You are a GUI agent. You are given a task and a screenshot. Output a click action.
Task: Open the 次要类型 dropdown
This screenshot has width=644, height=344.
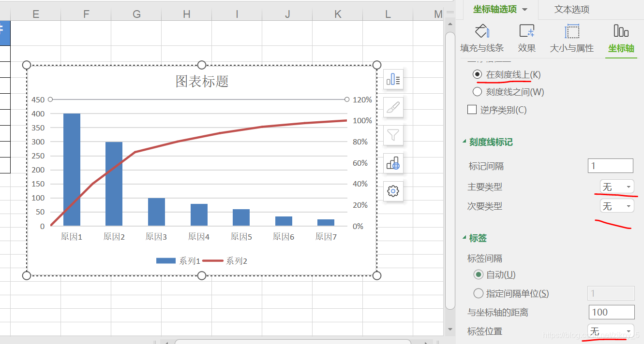tap(616, 206)
